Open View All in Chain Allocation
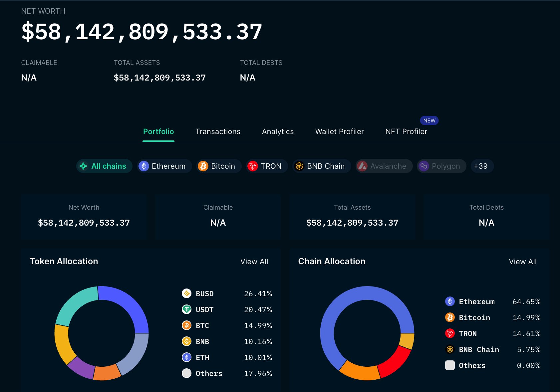This screenshot has width=560, height=392. 522,262
